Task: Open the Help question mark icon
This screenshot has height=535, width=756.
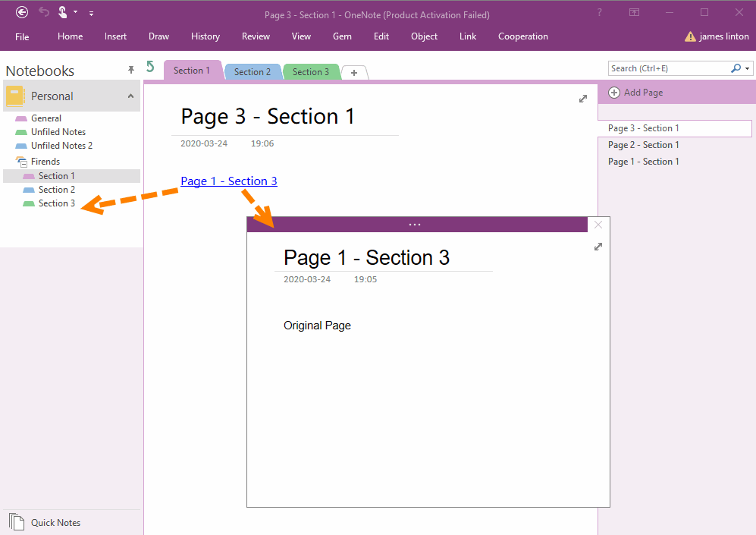Action: pyautogui.click(x=599, y=13)
